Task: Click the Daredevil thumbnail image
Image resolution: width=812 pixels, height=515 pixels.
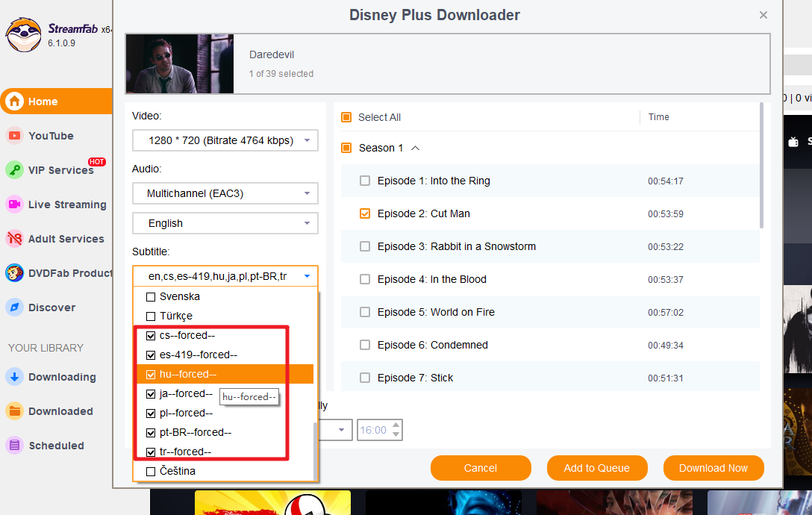Action: point(180,63)
